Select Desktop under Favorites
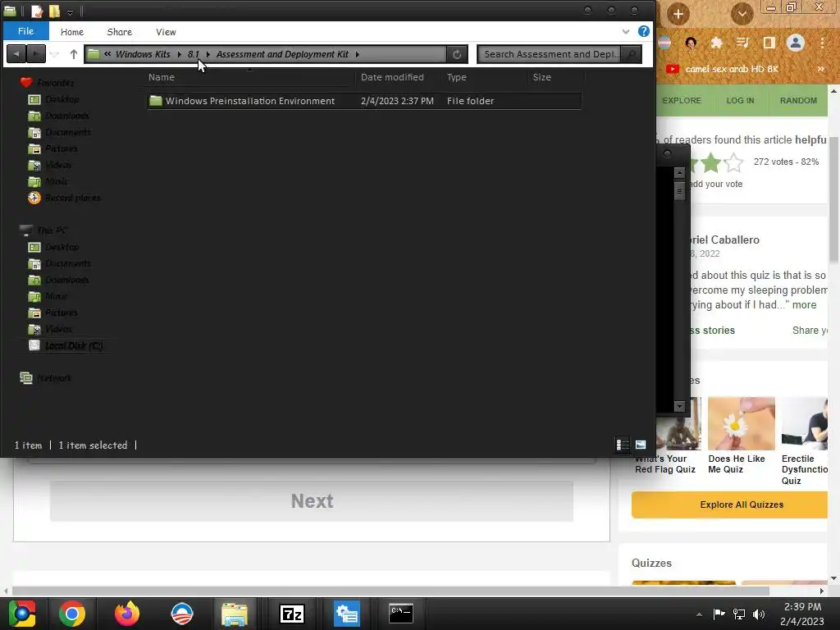The width and height of the screenshot is (840, 630). (62, 99)
